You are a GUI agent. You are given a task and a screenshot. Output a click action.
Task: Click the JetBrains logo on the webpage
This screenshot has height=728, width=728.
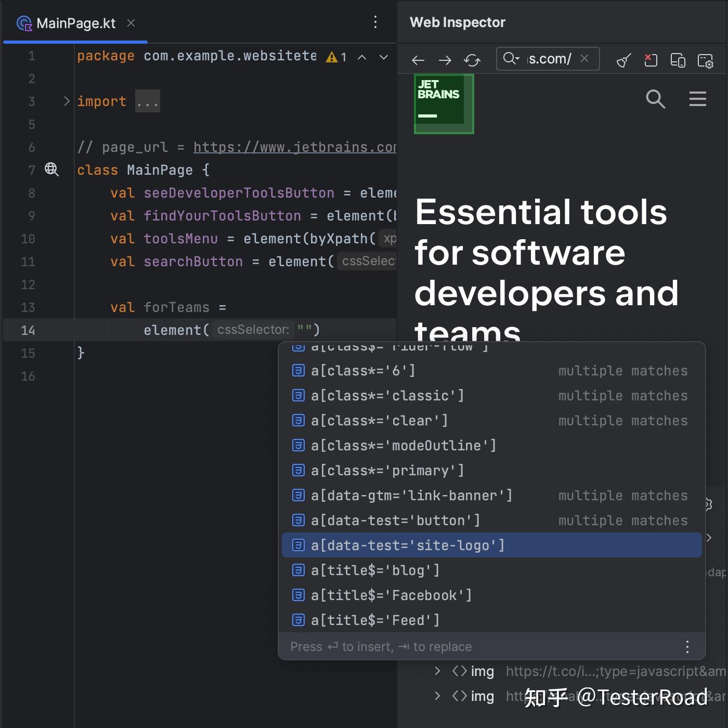pyautogui.click(x=444, y=103)
